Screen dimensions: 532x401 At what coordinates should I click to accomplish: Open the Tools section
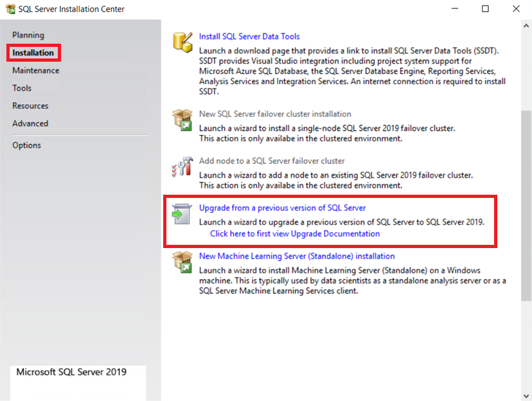(x=22, y=88)
